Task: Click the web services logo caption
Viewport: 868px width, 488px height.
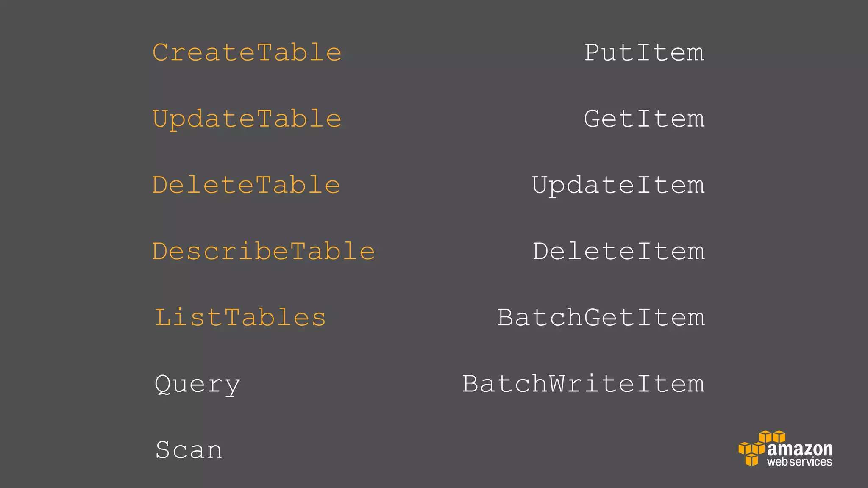Action: (x=800, y=462)
